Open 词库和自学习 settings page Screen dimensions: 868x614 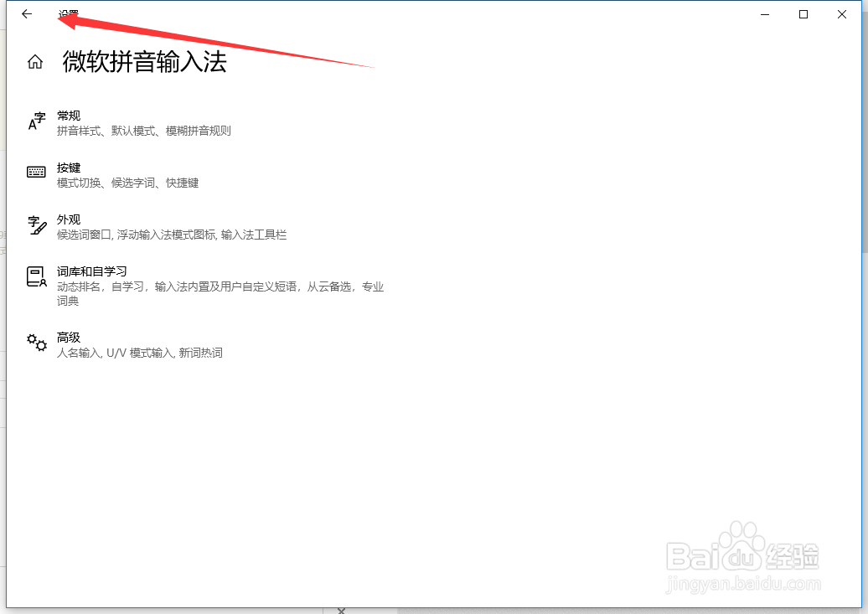pos(92,272)
